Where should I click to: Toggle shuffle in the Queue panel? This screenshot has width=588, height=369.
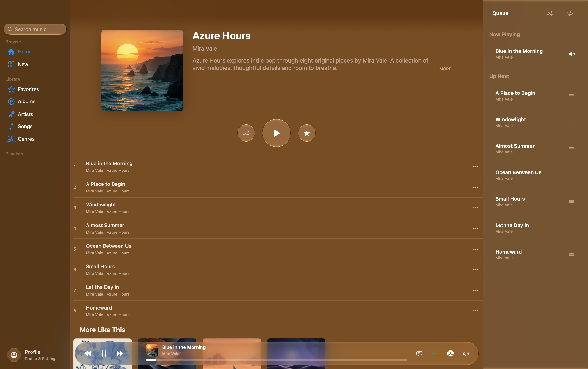[x=550, y=13]
